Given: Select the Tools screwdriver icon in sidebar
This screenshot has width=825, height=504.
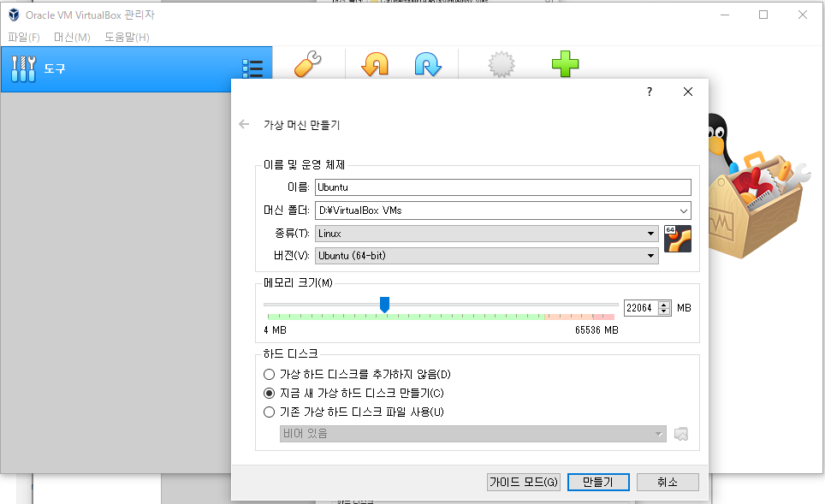Looking at the screenshot, I should tap(24, 69).
